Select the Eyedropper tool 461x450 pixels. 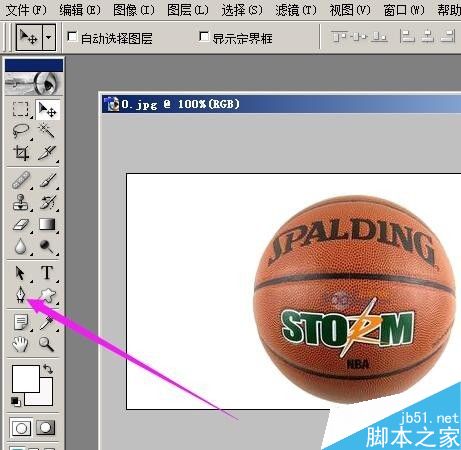pos(47,322)
